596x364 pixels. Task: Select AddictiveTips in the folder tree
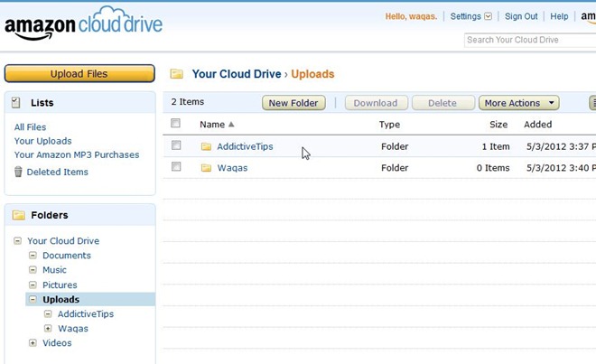pos(86,313)
